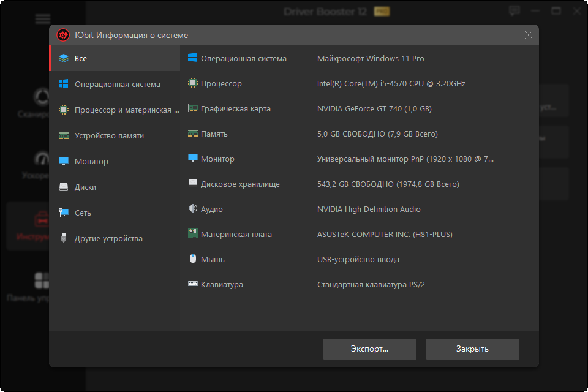The height and width of the screenshot is (392, 588).
Task: Go to the 'Диски' category
Action: pos(115,187)
